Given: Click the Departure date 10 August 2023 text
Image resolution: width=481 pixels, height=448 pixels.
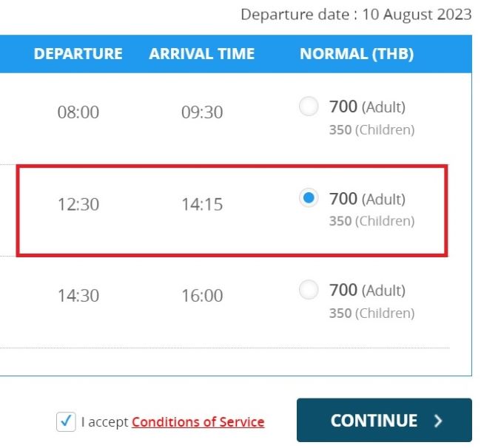Looking at the screenshot, I should tap(356, 14).
